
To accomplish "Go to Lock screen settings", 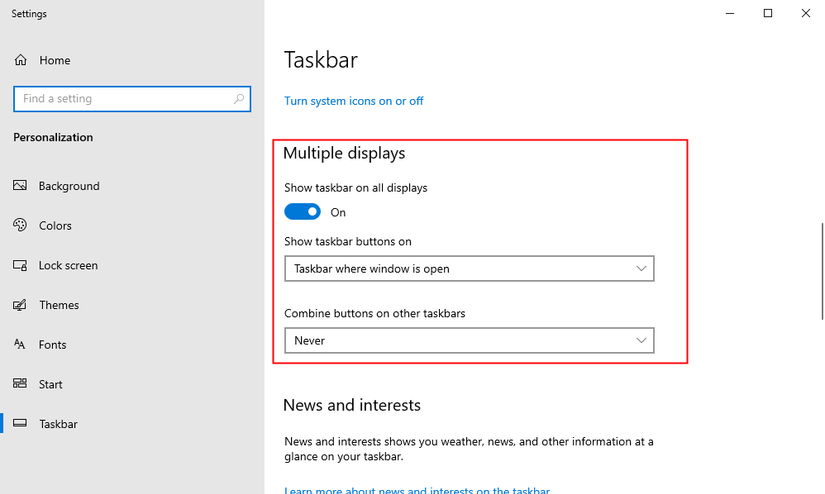I will (x=68, y=266).
